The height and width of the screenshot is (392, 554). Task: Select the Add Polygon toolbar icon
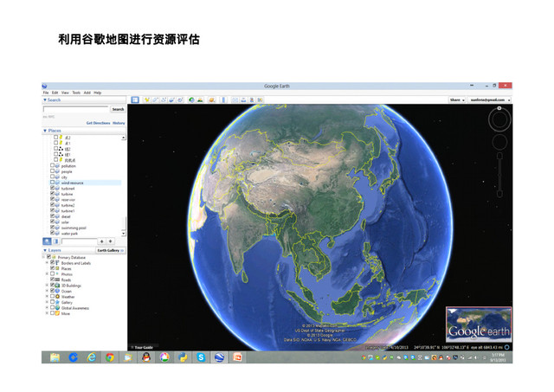click(155, 100)
